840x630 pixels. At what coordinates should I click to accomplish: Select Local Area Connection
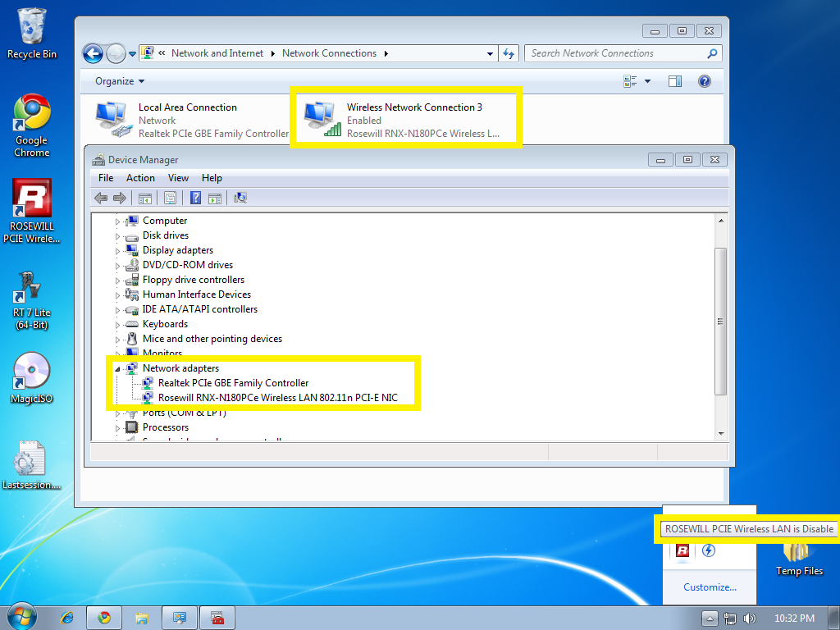coord(191,120)
